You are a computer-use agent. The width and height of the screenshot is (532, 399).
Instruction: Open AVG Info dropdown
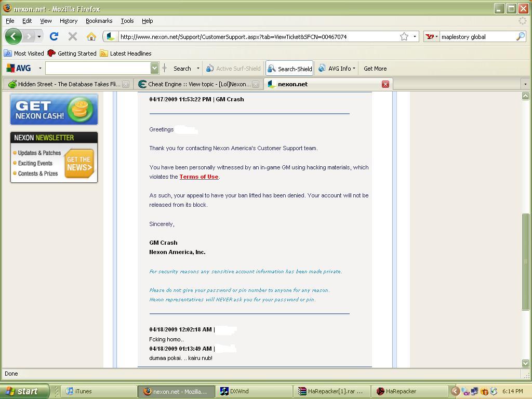(x=337, y=69)
